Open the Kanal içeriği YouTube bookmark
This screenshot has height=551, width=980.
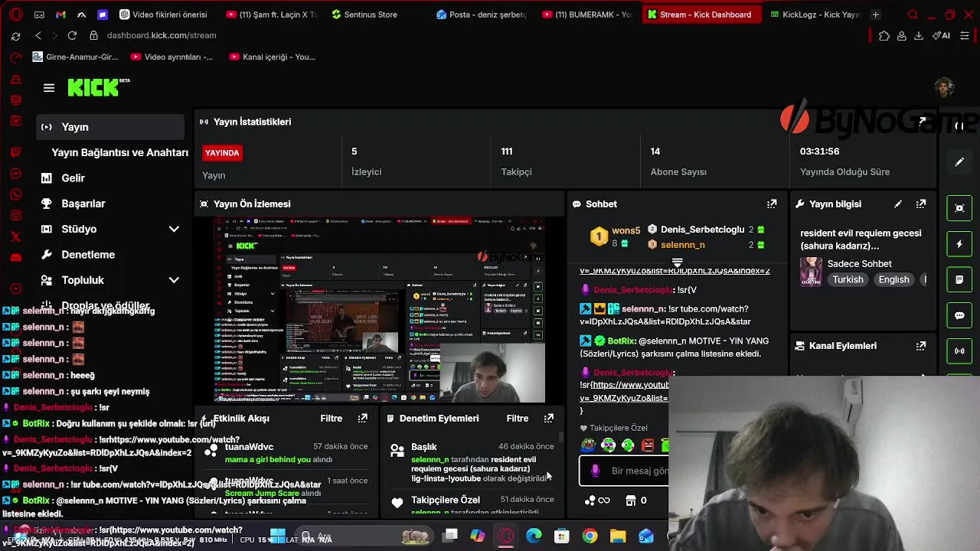(272, 57)
